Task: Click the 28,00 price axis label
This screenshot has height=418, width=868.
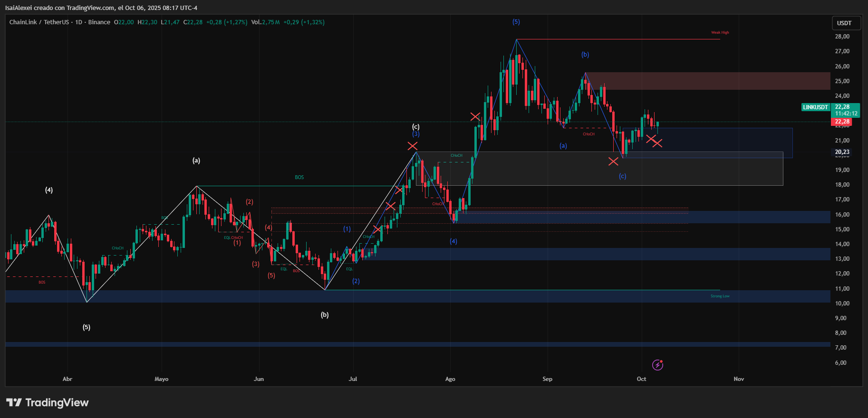Action: [842, 37]
